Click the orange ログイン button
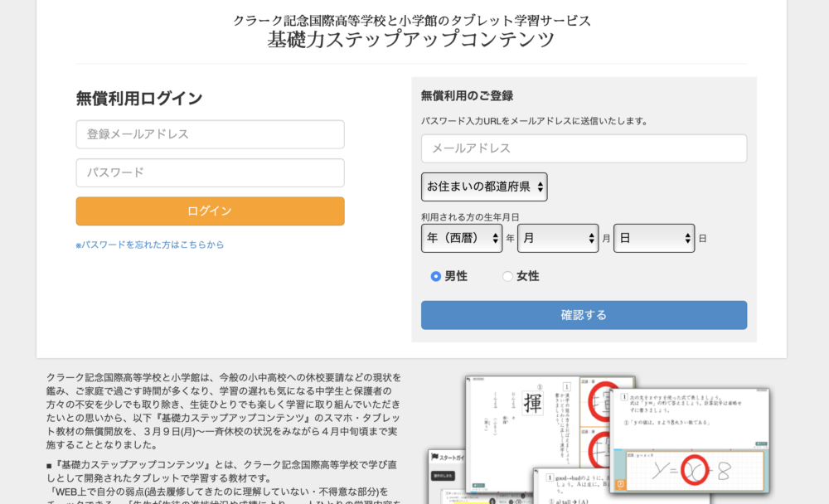 click(210, 211)
